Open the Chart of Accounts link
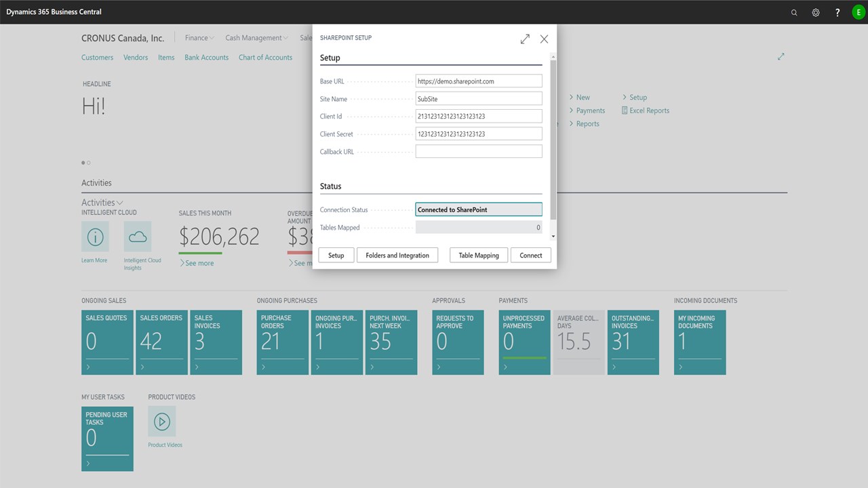The height and width of the screenshot is (488, 868). tap(265, 58)
